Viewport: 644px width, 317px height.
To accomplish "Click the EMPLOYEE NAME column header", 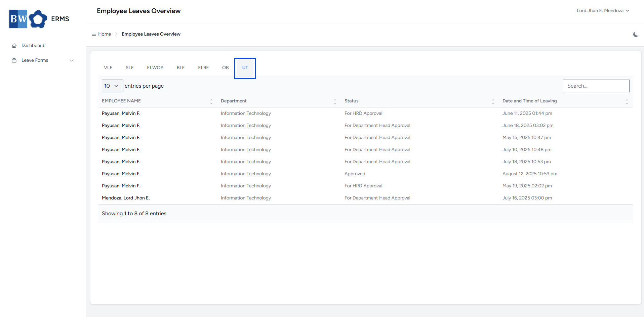I will [x=121, y=101].
